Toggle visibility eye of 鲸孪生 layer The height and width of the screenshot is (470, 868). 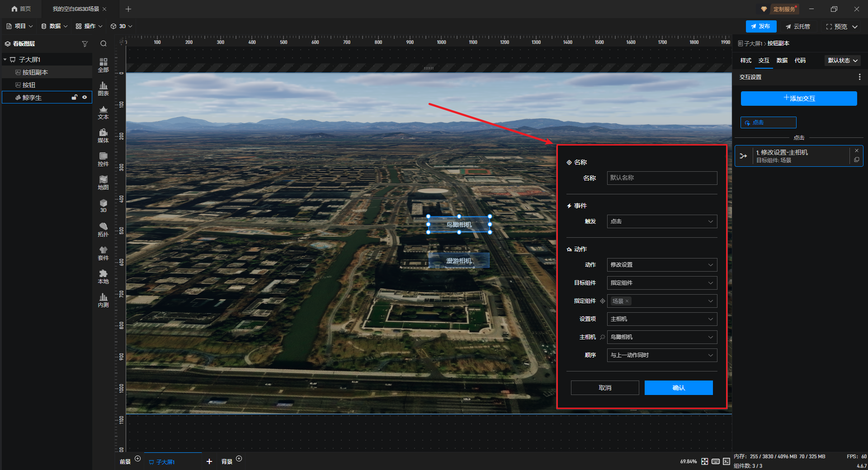[x=85, y=97]
